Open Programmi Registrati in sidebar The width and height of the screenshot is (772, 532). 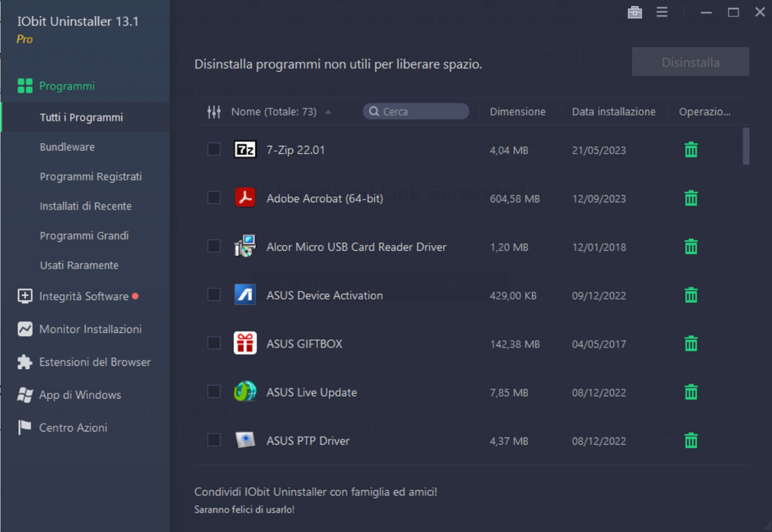tap(90, 176)
